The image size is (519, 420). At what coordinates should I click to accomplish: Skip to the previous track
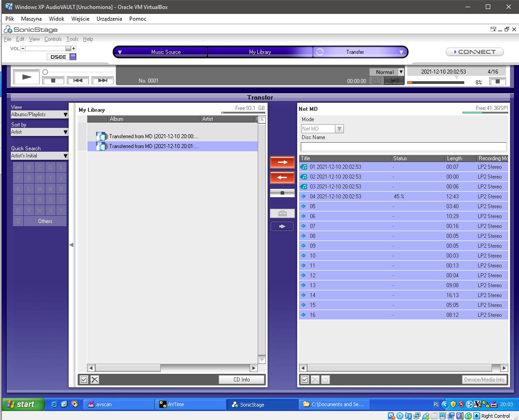pos(78,80)
